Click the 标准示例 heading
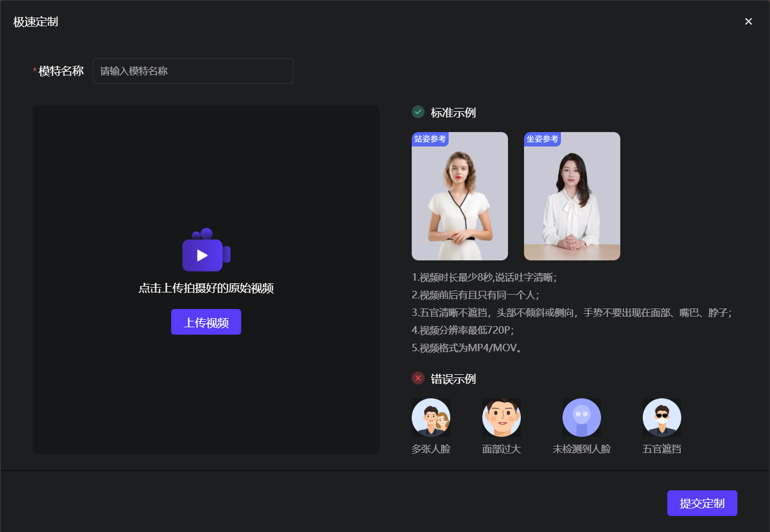Viewport: 770px width, 532px height. click(453, 113)
